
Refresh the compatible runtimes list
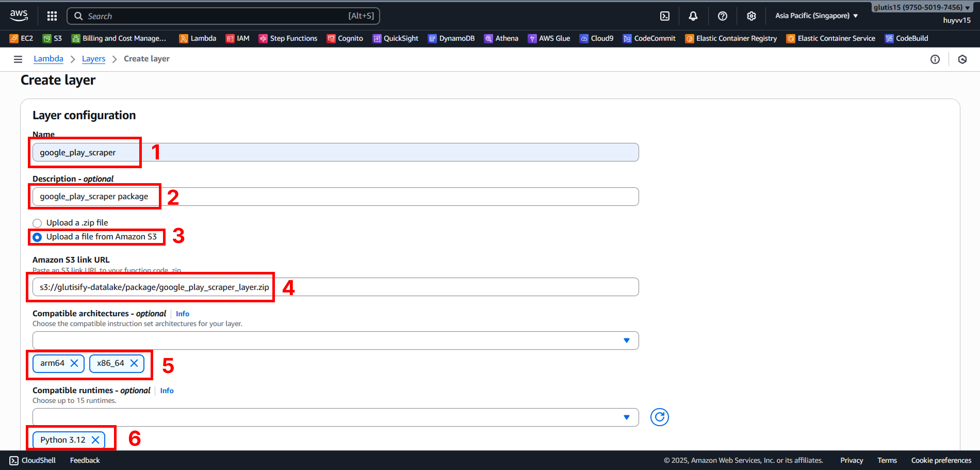coord(659,417)
